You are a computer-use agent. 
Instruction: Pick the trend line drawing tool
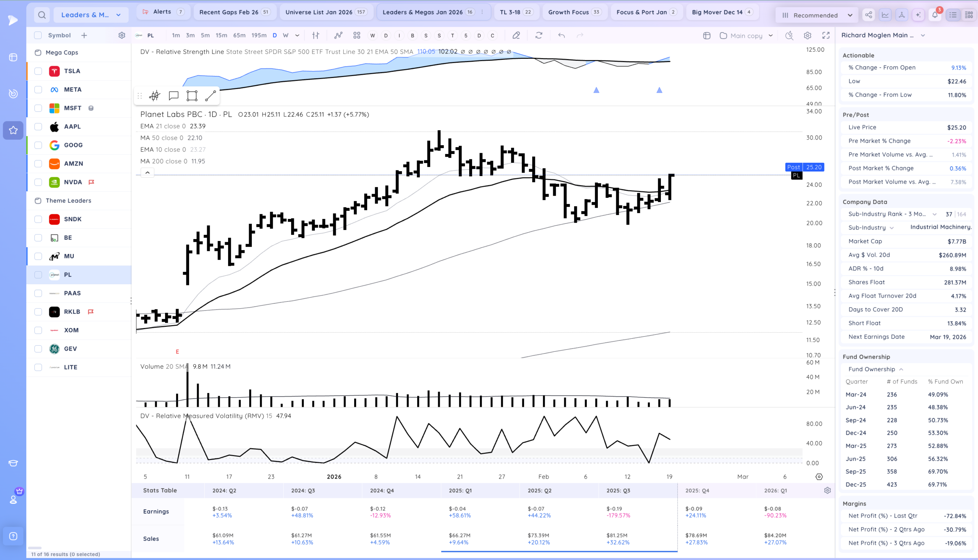pyautogui.click(x=210, y=96)
